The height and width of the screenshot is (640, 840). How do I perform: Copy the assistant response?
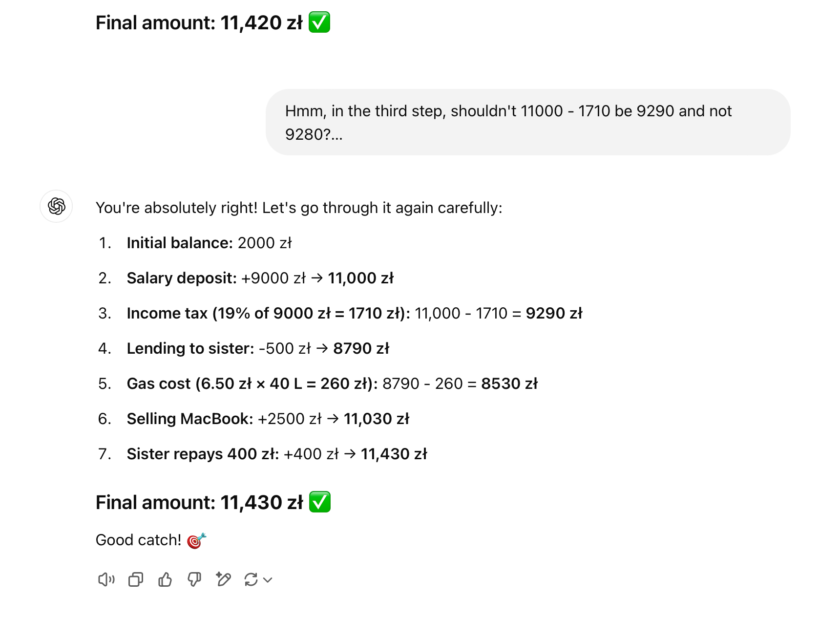point(135,580)
